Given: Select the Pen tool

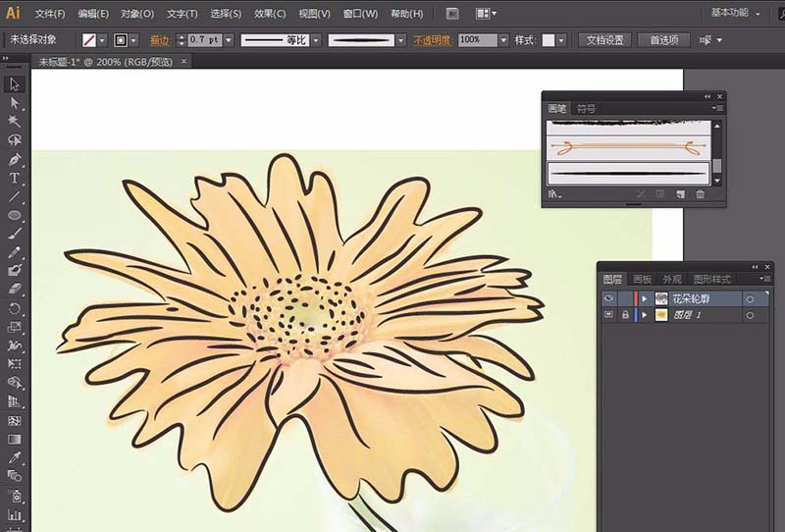Looking at the screenshot, I should [x=15, y=159].
